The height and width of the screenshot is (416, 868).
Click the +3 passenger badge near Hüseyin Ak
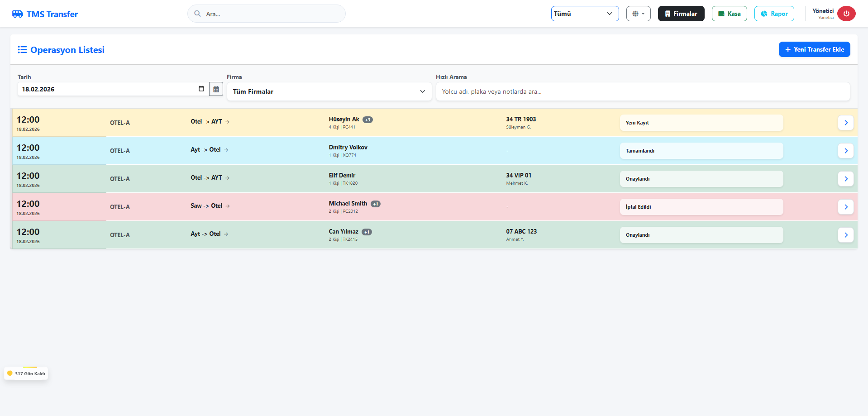pyautogui.click(x=367, y=120)
